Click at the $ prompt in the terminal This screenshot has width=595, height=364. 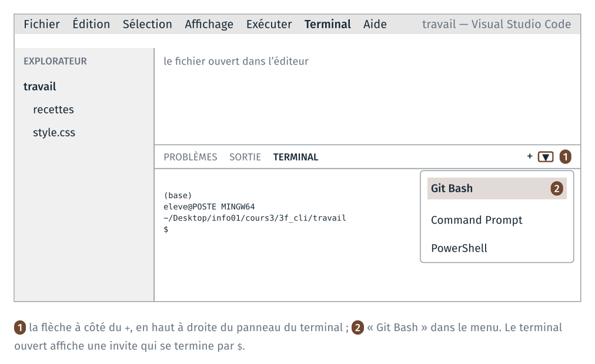[x=166, y=229]
